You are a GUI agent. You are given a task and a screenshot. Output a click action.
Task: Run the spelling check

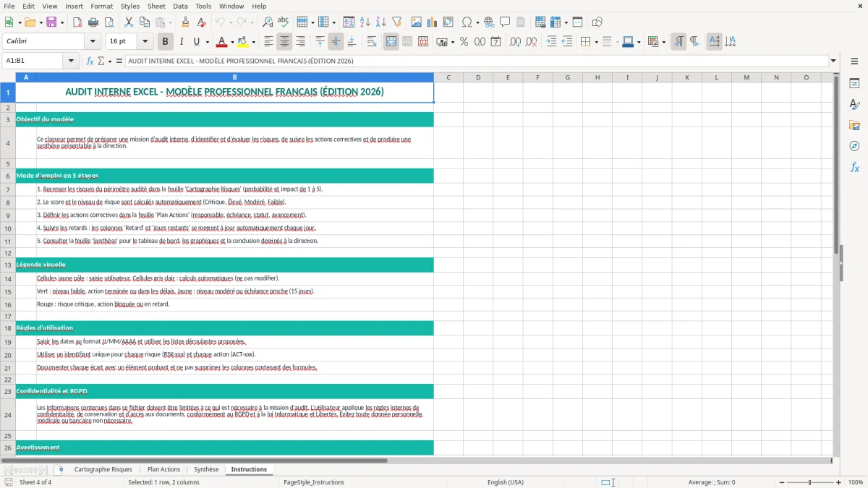(x=283, y=22)
